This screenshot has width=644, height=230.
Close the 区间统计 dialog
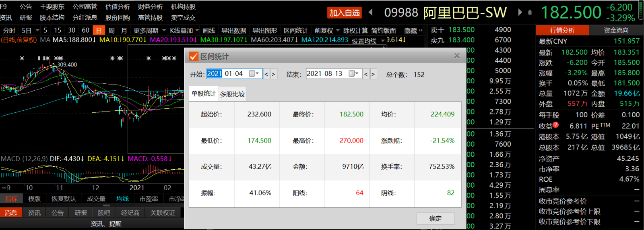coord(457,56)
